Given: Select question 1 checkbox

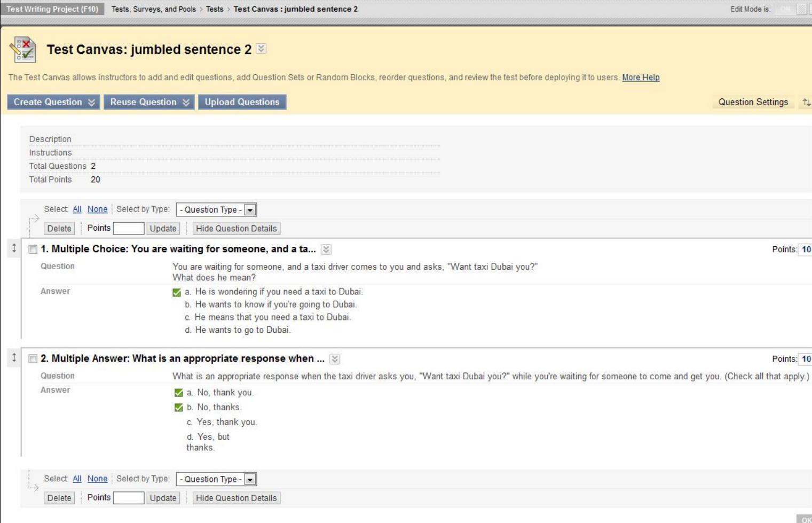Looking at the screenshot, I should tap(33, 249).
